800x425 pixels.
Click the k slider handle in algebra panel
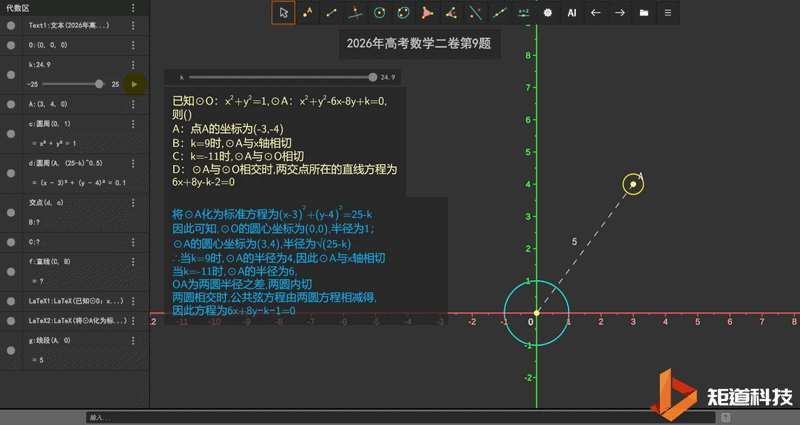pyautogui.click(x=99, y=84)
